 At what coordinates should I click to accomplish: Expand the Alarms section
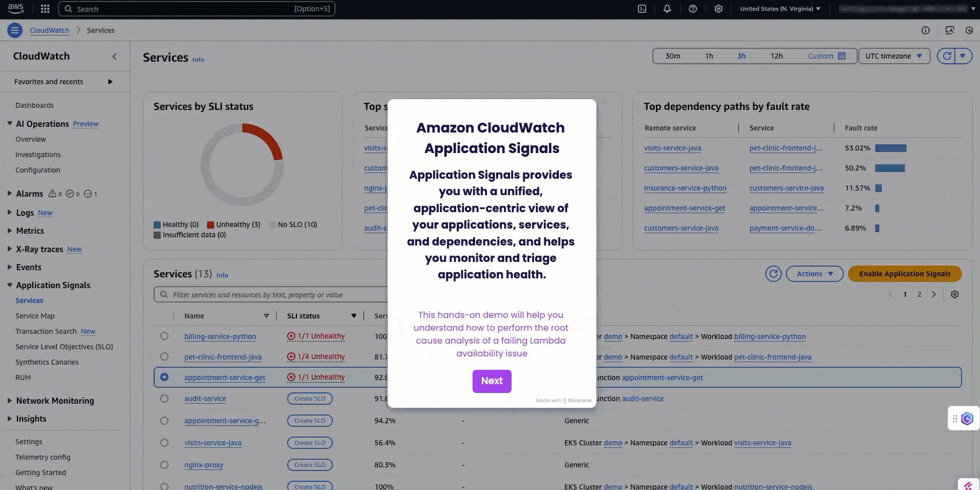tap(10, 194)
